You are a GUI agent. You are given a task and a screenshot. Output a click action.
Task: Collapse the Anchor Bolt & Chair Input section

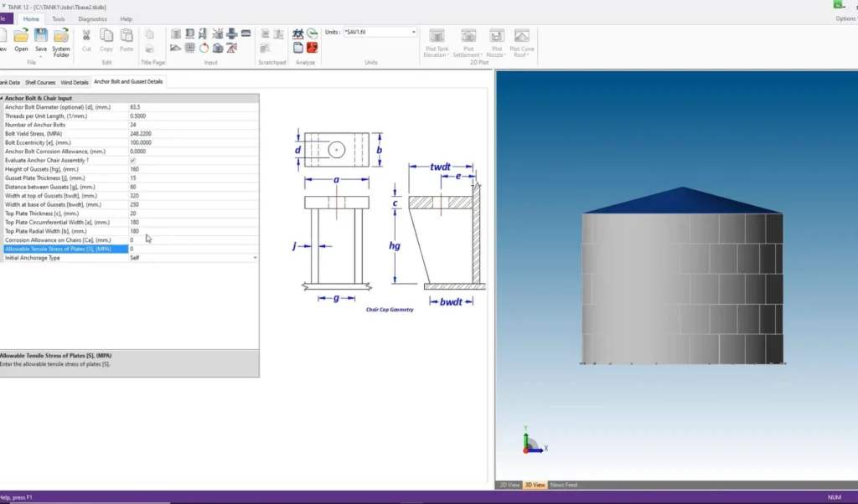(2, 99)
